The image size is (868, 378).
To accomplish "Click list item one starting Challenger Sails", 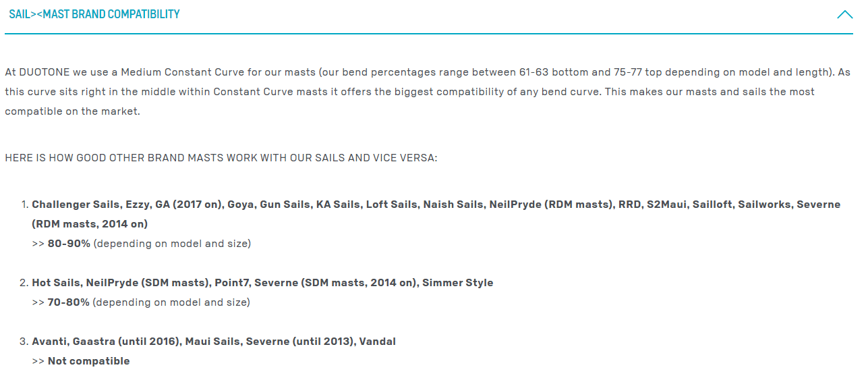I will tap(436, 223).
